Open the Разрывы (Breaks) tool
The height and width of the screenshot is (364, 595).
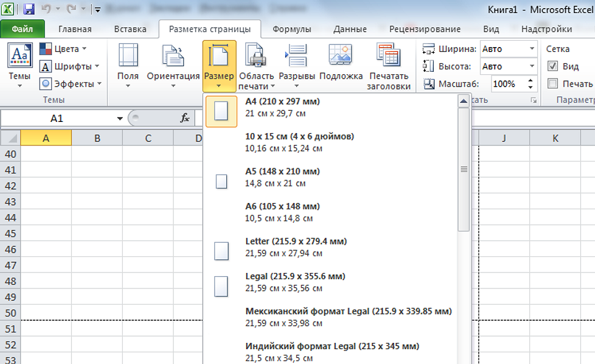[297, 57]
